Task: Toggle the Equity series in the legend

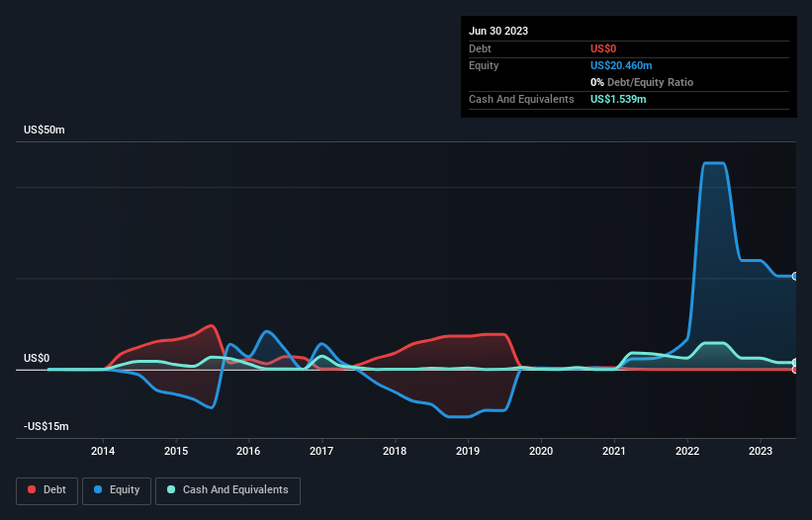Action: [x=117, y=490]
